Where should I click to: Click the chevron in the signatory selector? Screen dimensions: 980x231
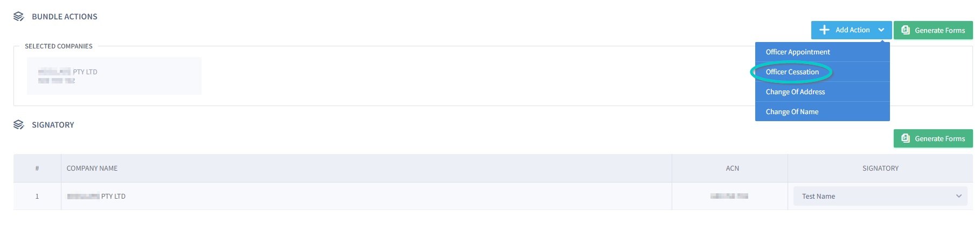coord(959,197)
